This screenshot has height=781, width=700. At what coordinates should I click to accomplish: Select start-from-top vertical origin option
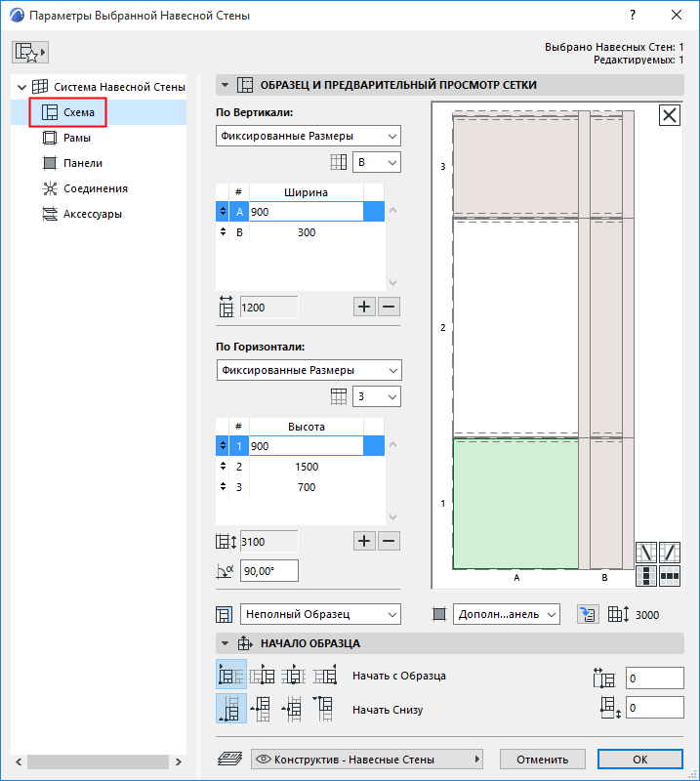[325, 709]
